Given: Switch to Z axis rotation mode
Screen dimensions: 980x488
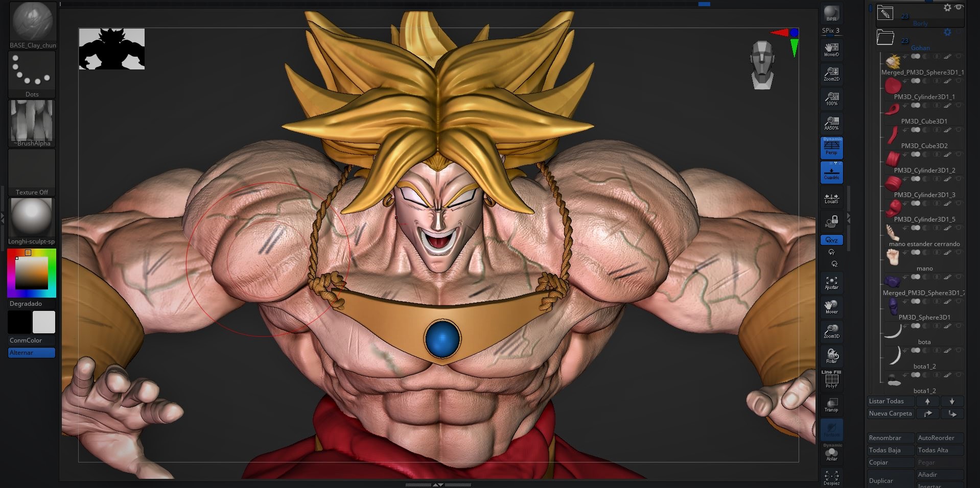Looking at the screenshot, I should tap(834, 264).
